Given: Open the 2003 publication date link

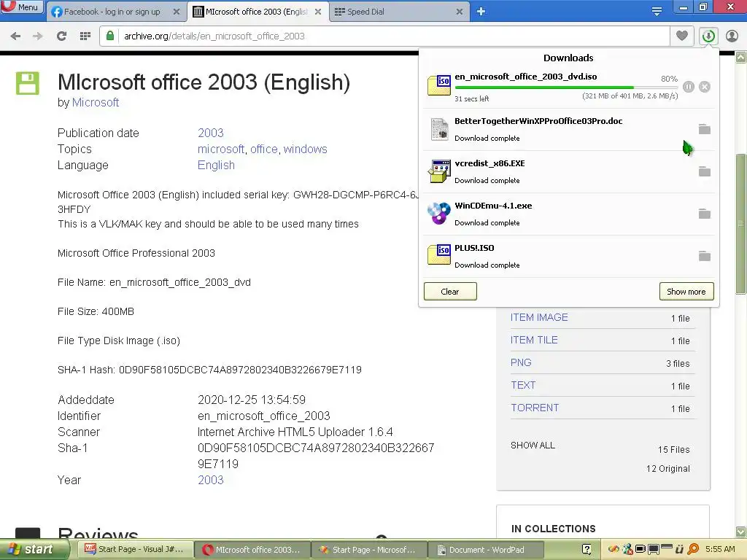Looking at the screenshot, I should tap(211, 133).
